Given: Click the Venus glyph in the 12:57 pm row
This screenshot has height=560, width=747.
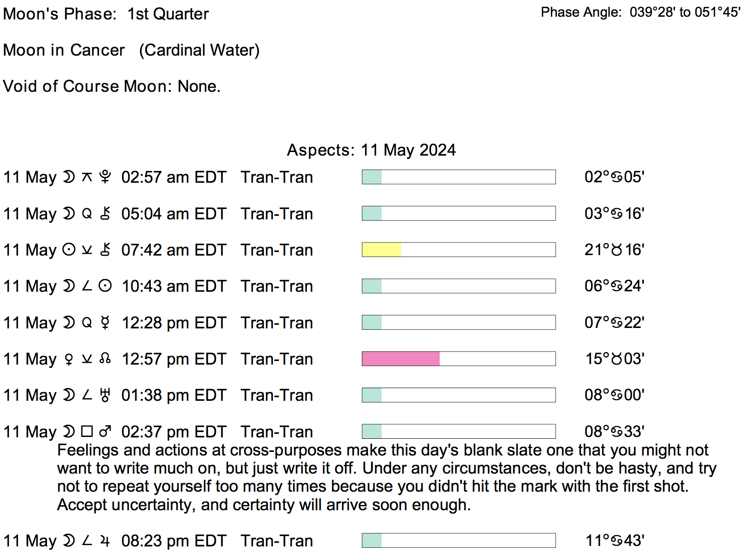Looking at the screenshot, I should pyautogui.click(x=69, y=359).
